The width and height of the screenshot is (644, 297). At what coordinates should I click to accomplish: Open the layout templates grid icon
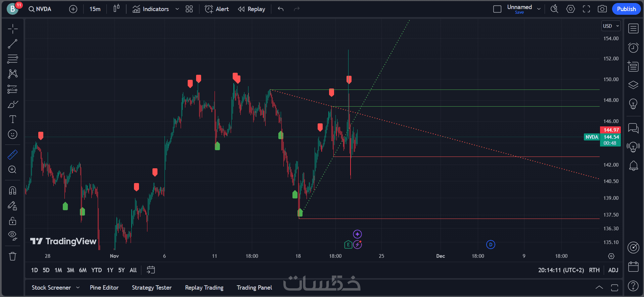pos(189,9)
